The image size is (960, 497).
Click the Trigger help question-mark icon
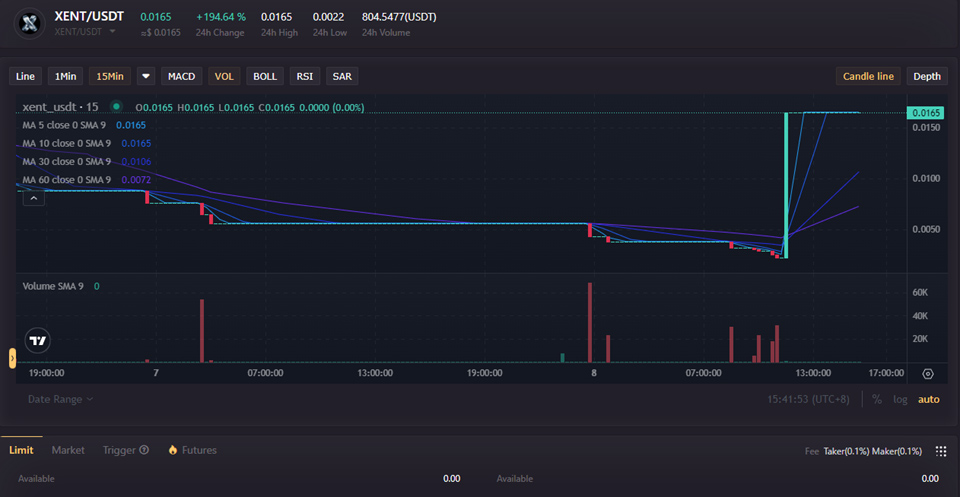pos(144,450)
